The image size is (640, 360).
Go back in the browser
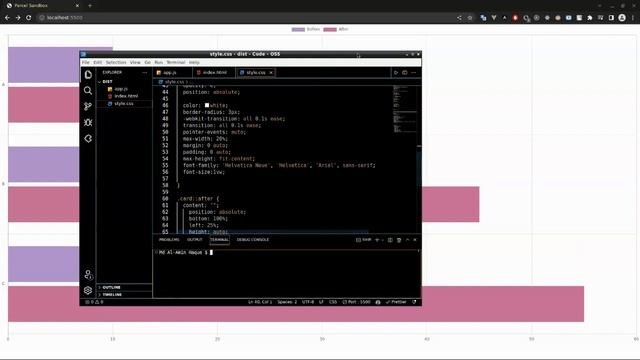[x=7, y=18]
